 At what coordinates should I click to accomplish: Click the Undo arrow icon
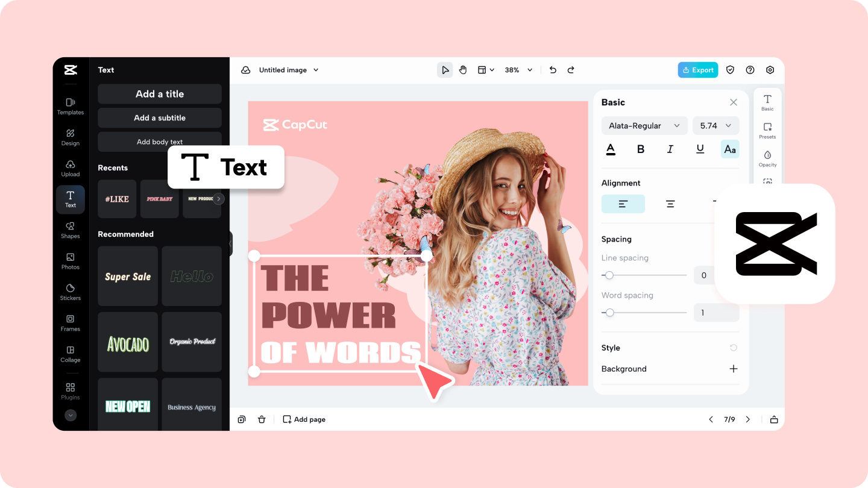[553, 69]
